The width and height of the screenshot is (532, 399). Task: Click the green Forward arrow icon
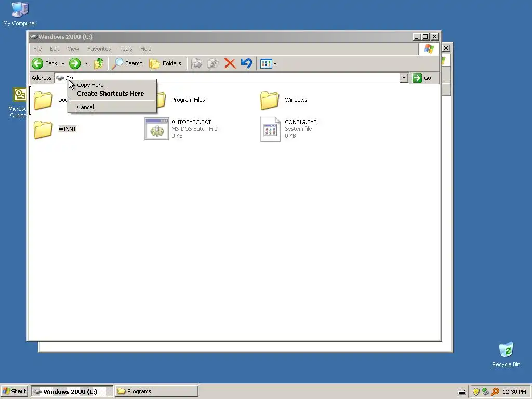point(75,63)
